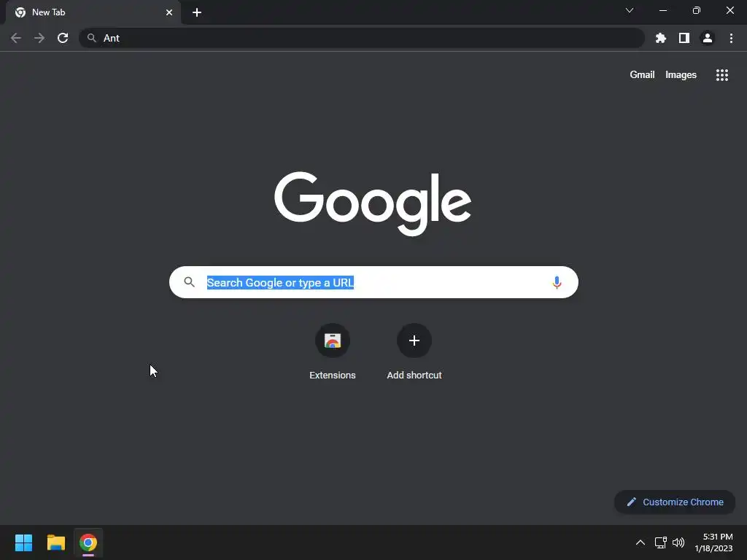Click the Chrome taskbar icon
Viewport: 747px width, 560px height.
88,542
